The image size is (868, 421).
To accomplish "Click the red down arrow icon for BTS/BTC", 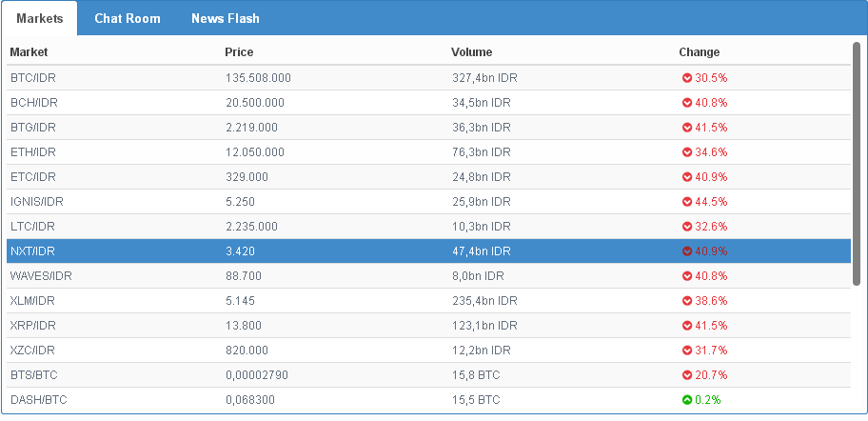I will point(686,375).
